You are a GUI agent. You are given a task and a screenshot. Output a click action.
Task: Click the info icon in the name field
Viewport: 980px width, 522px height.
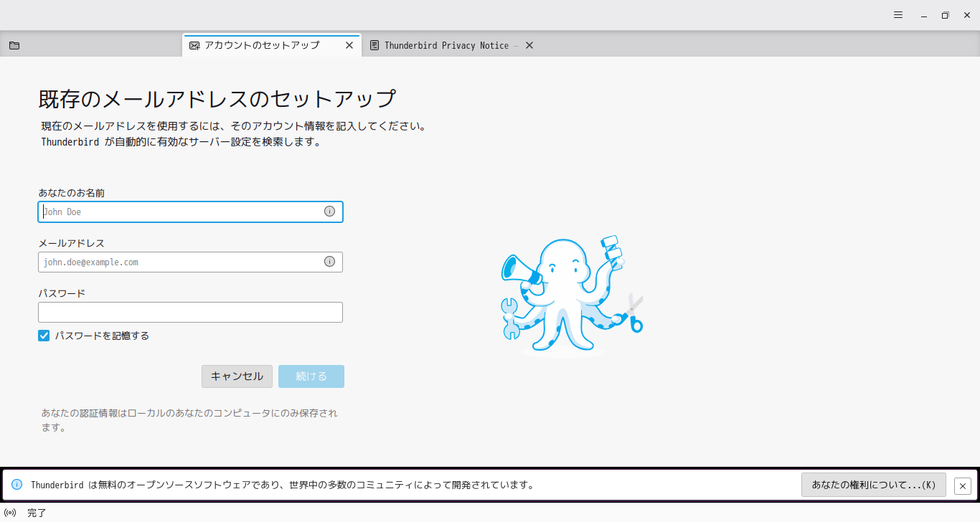329,211
